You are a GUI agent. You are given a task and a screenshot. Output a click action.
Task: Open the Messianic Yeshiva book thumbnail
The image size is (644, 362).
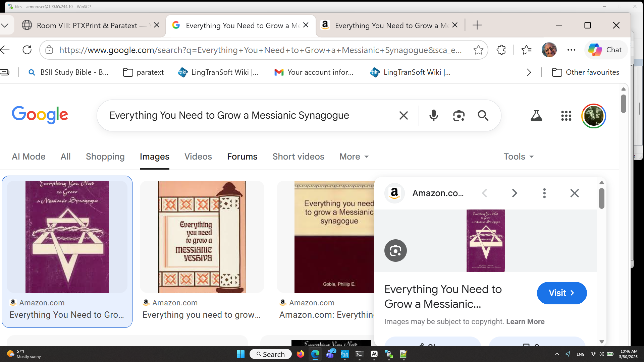(202, 237)
